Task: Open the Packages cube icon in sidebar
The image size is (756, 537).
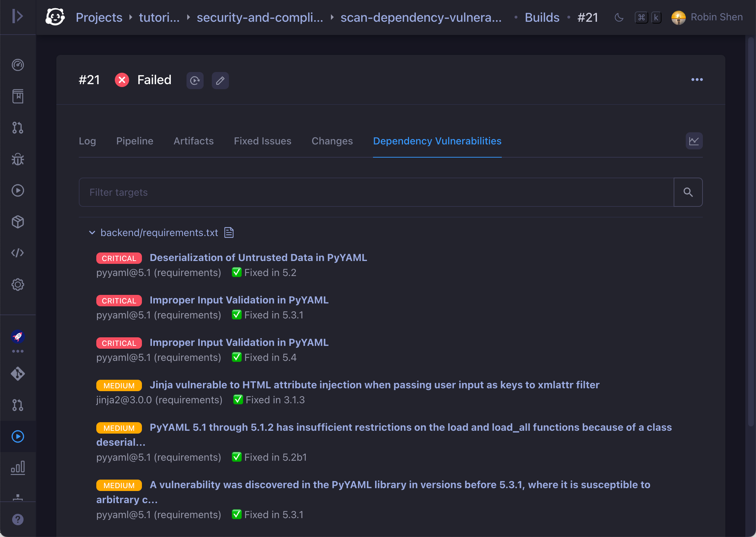Action: 17,222
